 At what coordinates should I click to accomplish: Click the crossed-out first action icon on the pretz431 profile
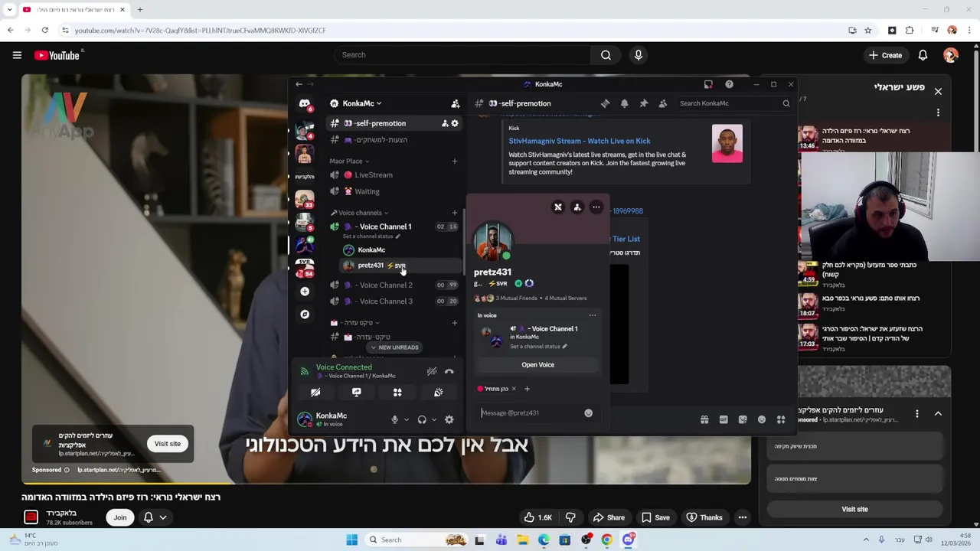(558, 207)
